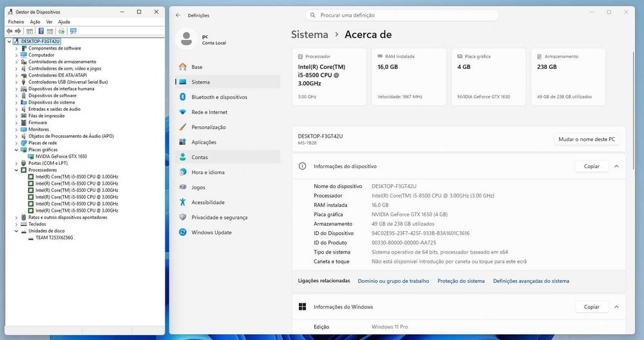
Task: Select TEAM T253X6256G disk drive entry
Action: [54, 238]
